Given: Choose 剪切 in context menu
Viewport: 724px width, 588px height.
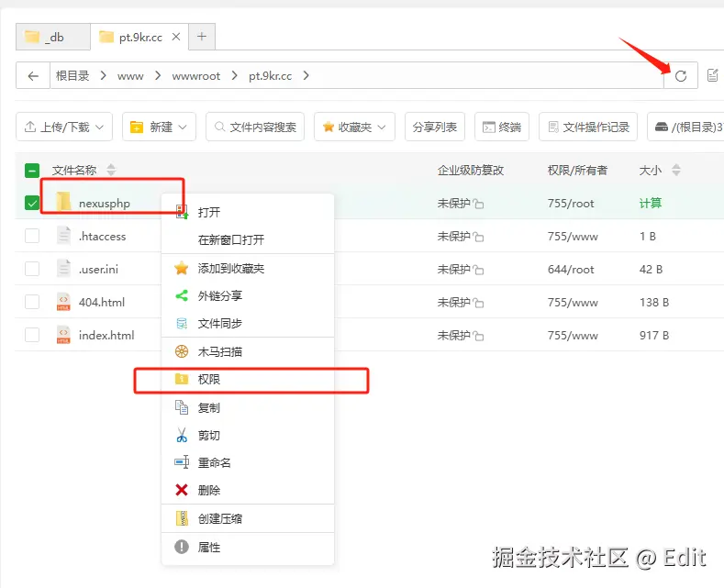Looking at the screenshot, I should click(248, 435).
